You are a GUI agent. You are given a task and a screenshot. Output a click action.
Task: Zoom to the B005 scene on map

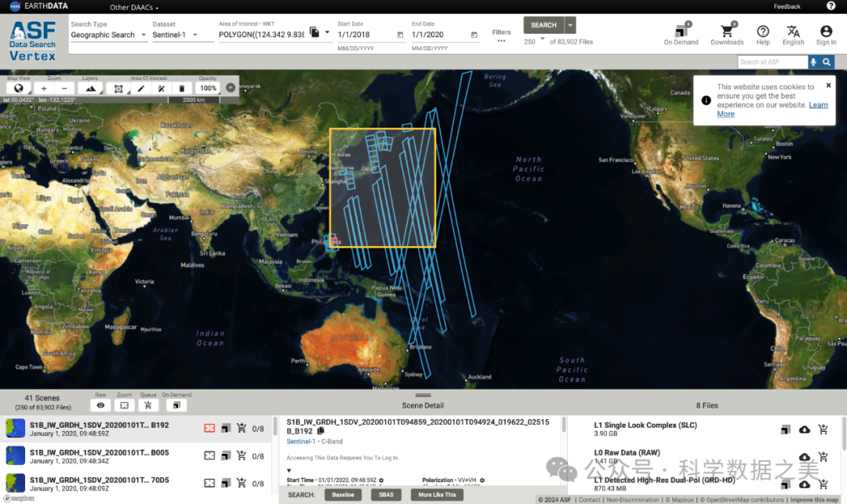pos(209,455)
